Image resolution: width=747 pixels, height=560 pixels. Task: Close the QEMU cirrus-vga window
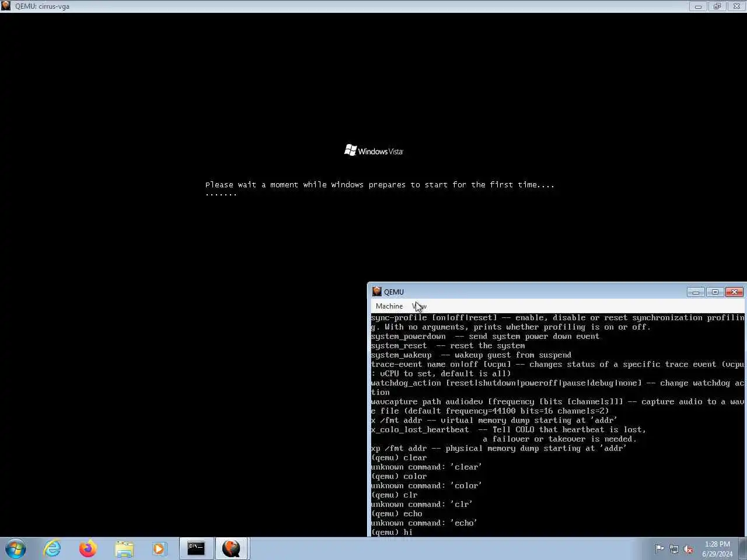point(736,6)
